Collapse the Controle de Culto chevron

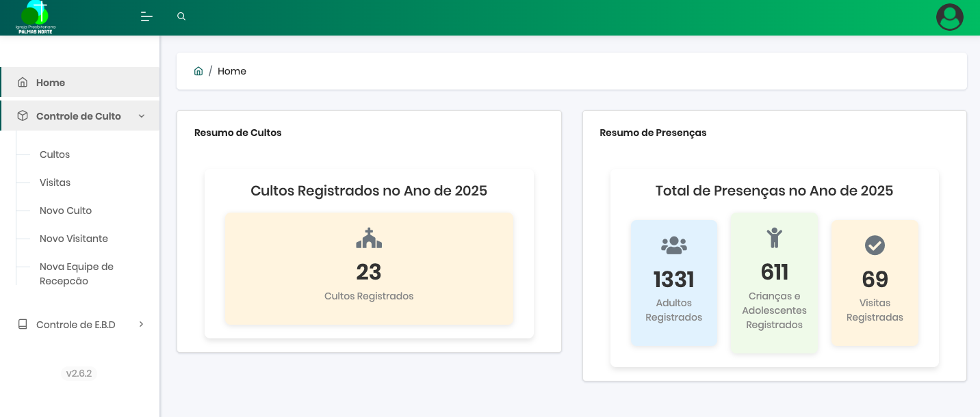tap(142, 116)
